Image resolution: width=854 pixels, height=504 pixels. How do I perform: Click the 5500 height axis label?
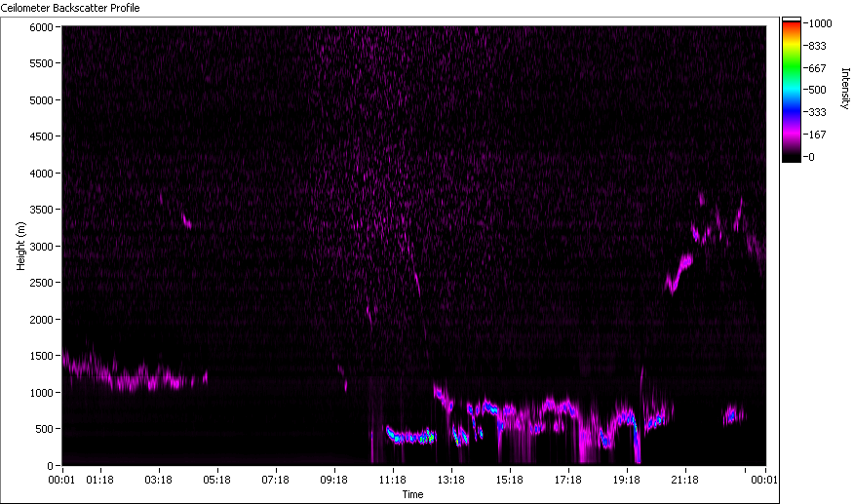(41, 63)
